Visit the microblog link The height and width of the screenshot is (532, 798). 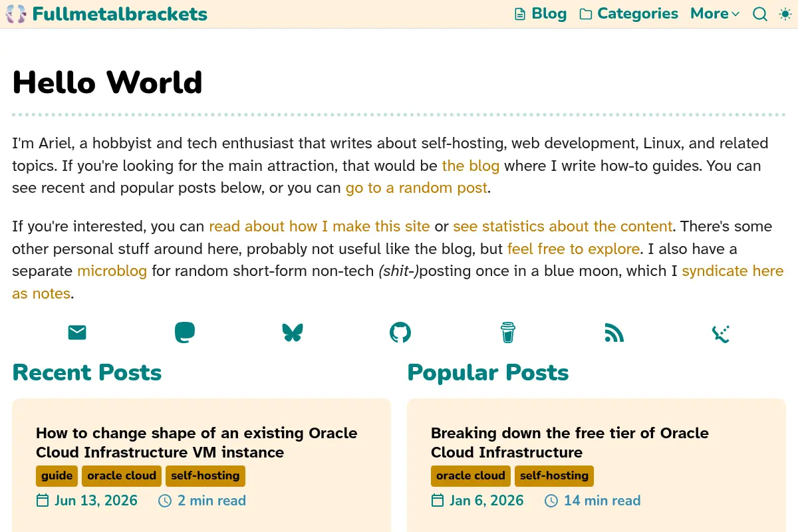pos(112,271)
